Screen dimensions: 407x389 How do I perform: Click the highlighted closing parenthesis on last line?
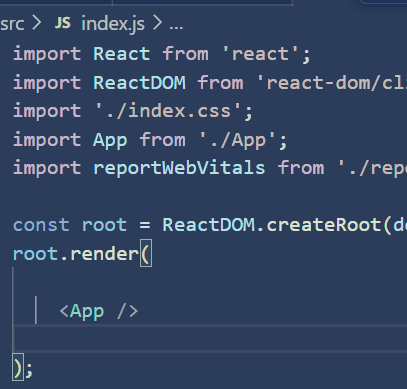tap(18, 368)
